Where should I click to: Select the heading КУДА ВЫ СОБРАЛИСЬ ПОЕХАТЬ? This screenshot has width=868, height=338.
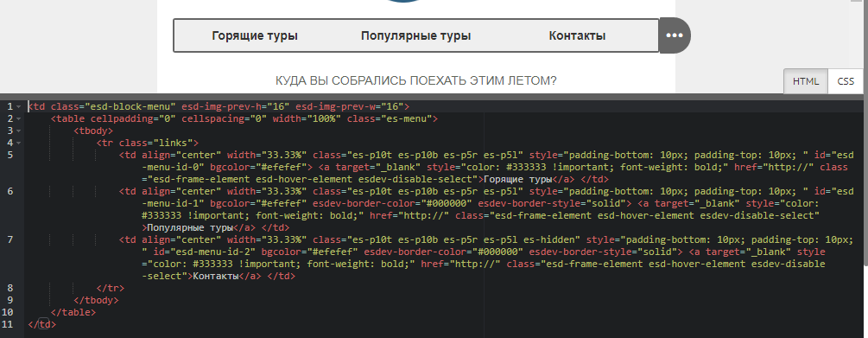click(x=415, y=81)
